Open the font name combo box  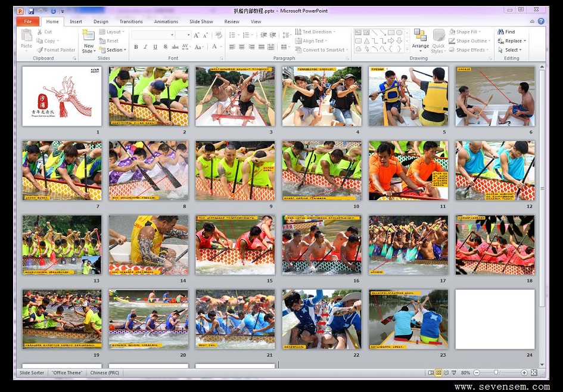153,35
